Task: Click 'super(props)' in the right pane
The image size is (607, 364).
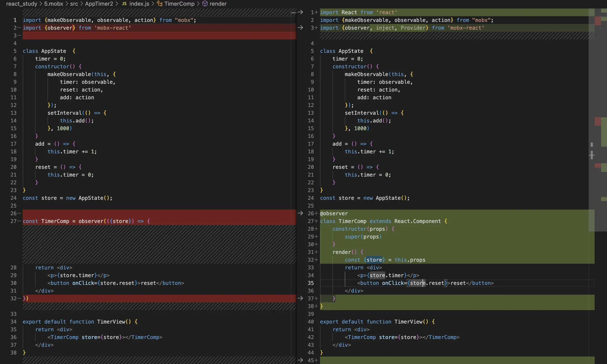Action: [363, 237]
